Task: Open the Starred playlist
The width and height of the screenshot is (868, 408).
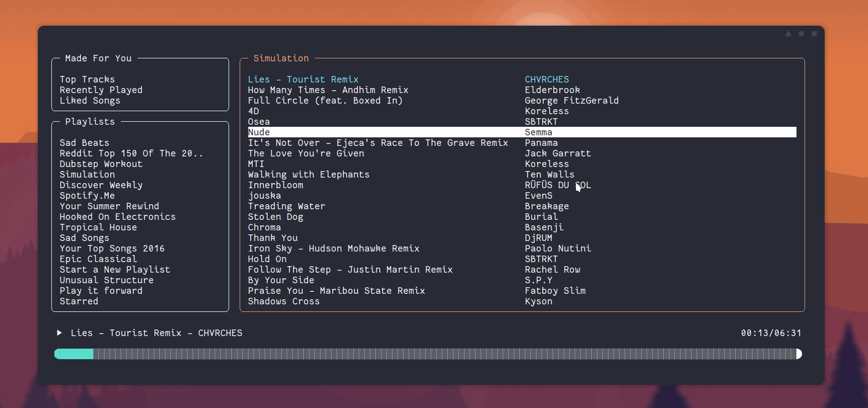Action: click(x=79, y=301)
